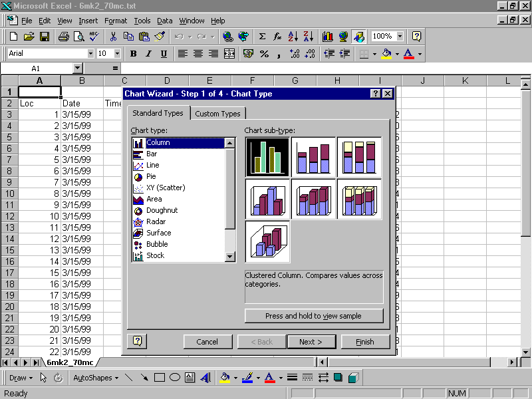Image resolution: width=532 pixels, height=399 pixels.
Task: Open the Insert menu
Action: 88,21
